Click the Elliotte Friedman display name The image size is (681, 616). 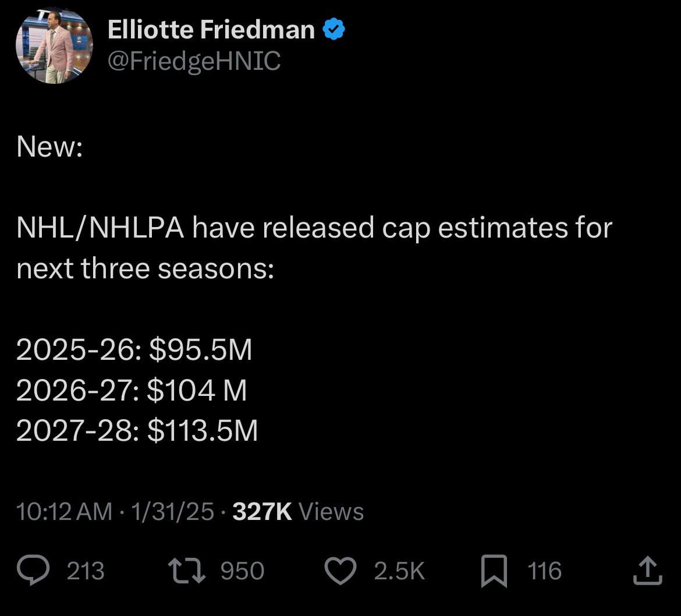pos(211,30)
